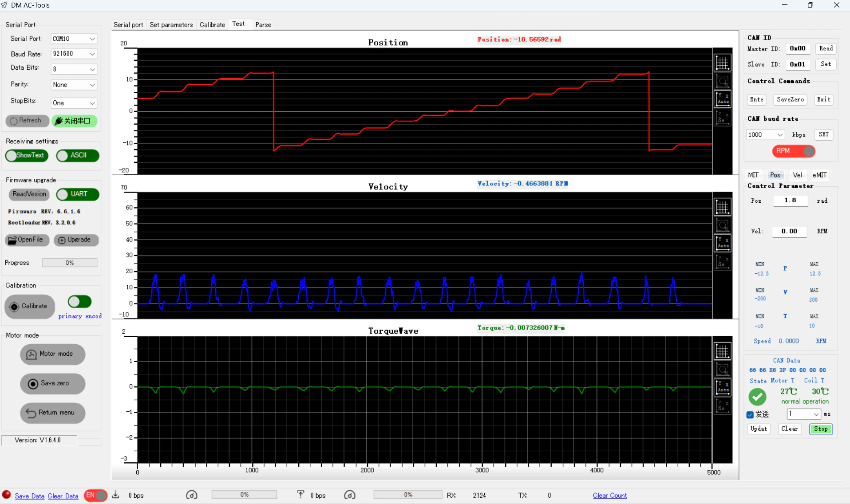Click the download arrow icon in status bar
The image size is (850, 504).
[x=115, y=495]
